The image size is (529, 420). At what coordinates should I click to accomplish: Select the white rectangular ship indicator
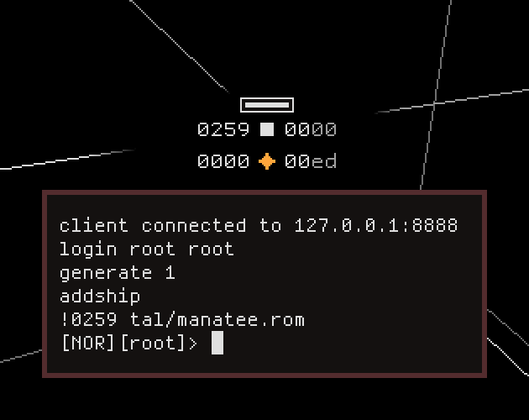267,105
